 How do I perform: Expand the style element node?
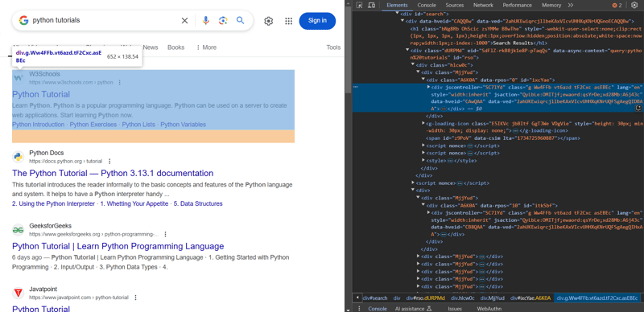coord(423,161)
